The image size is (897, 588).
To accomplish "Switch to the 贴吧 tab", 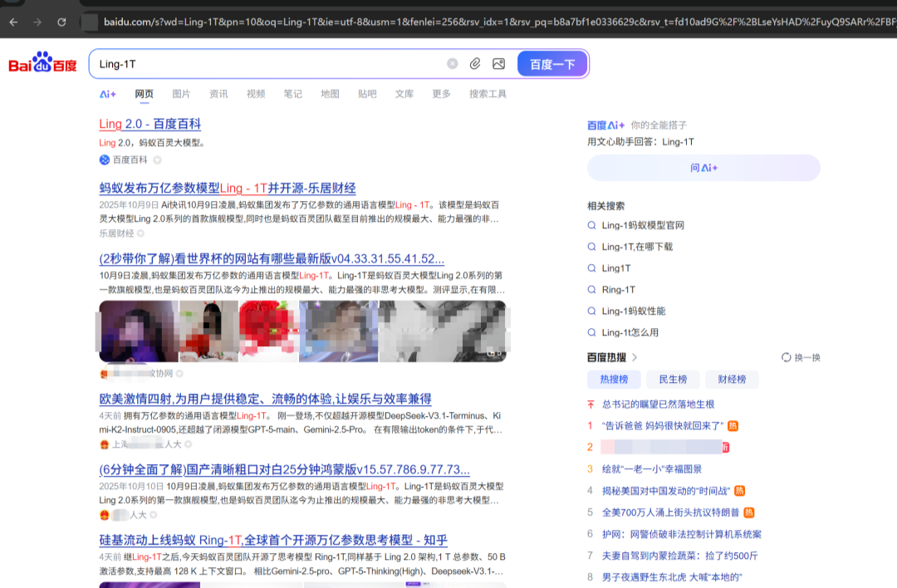I will coord(367,94).
